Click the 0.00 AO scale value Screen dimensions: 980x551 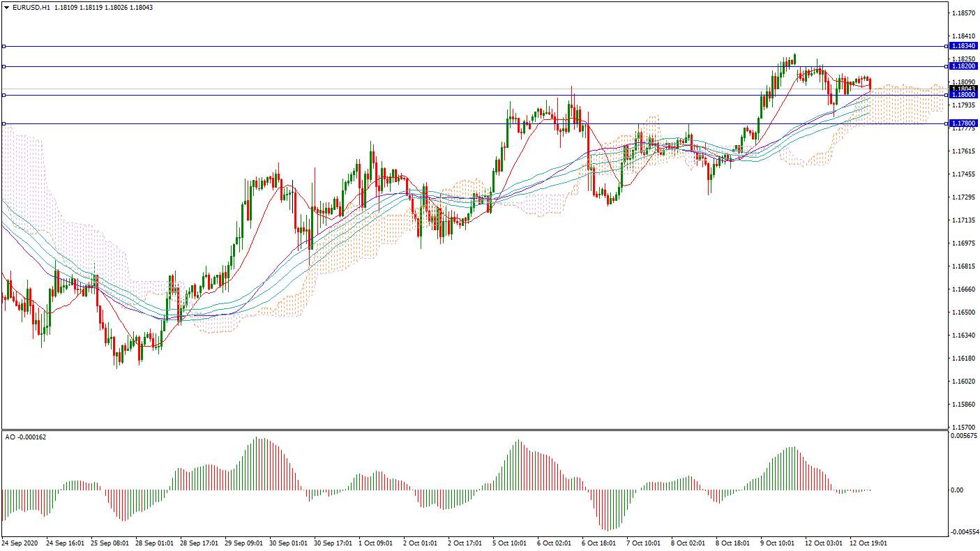(x=958, y=490)
